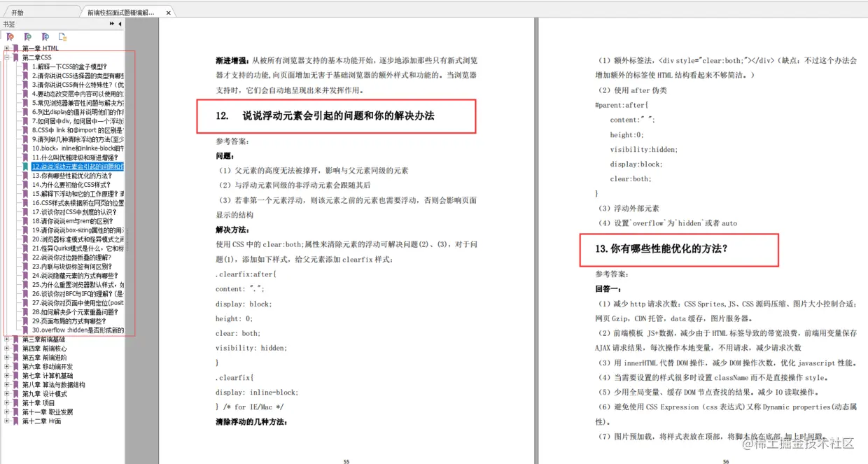The width and height of the screenshot is (868, 464).
Task: Click the add bookmark icon with green plus
Action: pyautogui.click(x=27, y=36)
